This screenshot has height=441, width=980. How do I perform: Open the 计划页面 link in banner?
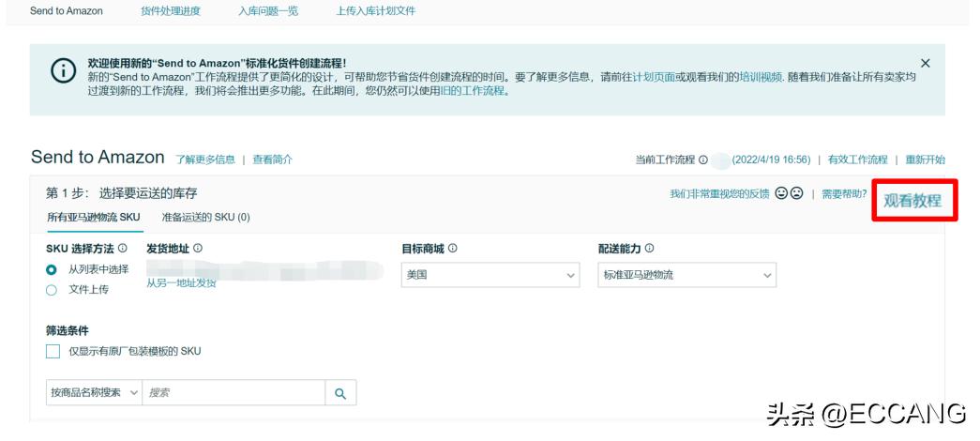[655, 77]
